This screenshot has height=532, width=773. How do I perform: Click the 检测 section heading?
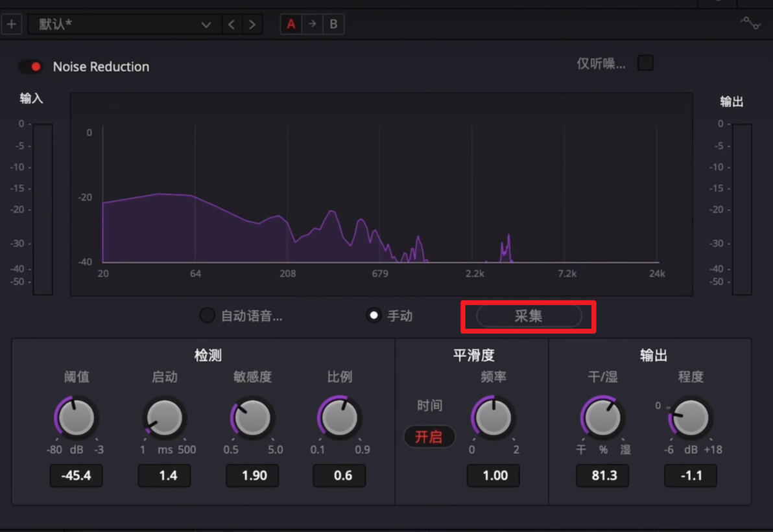point(208,355)
